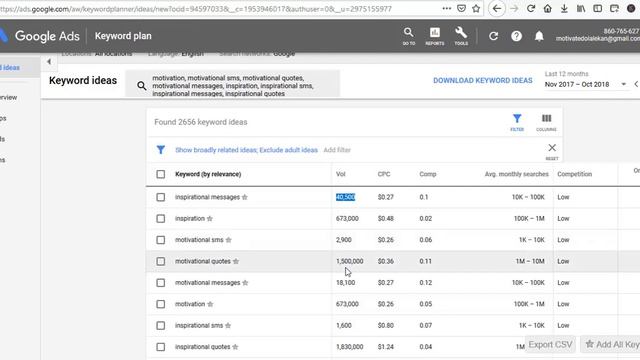Screen dimensions: 640x360
Task: Select all keywords header checkbox
Action: coord(161,174)
